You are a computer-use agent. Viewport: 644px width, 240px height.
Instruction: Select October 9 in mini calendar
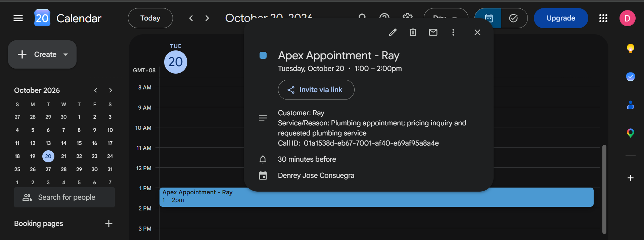coord(95,130)
